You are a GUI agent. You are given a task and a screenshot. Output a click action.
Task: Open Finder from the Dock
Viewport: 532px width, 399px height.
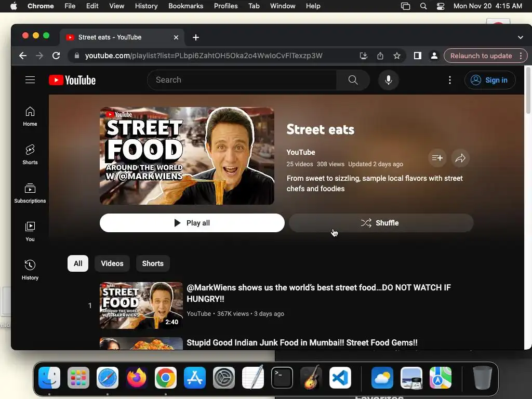coord(49,378)
